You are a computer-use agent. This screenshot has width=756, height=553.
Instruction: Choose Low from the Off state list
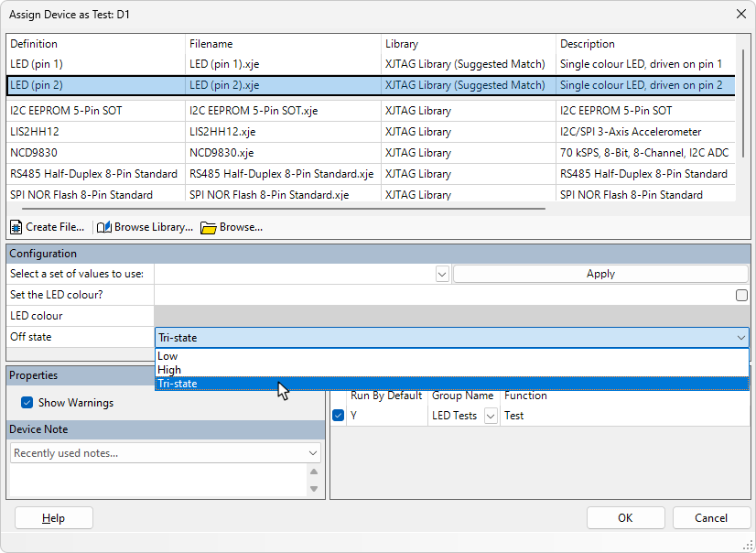168,356
